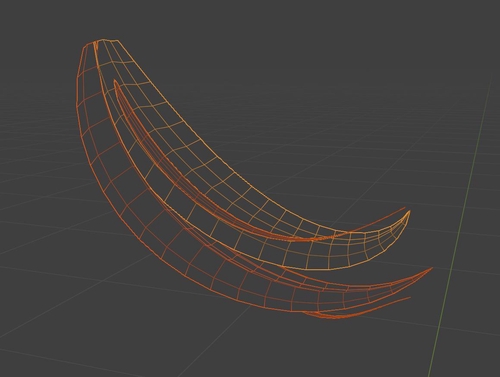Screen dimensions: 500x377
Task: Click the narrow top end of the inner strand
Action: pos(115,82)
